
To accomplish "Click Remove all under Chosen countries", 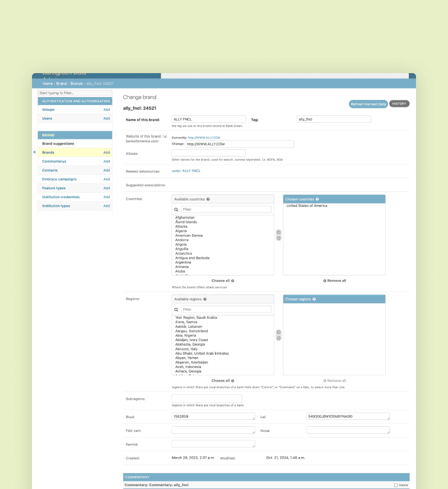I will pyautogui.click(x=334, y=280).
